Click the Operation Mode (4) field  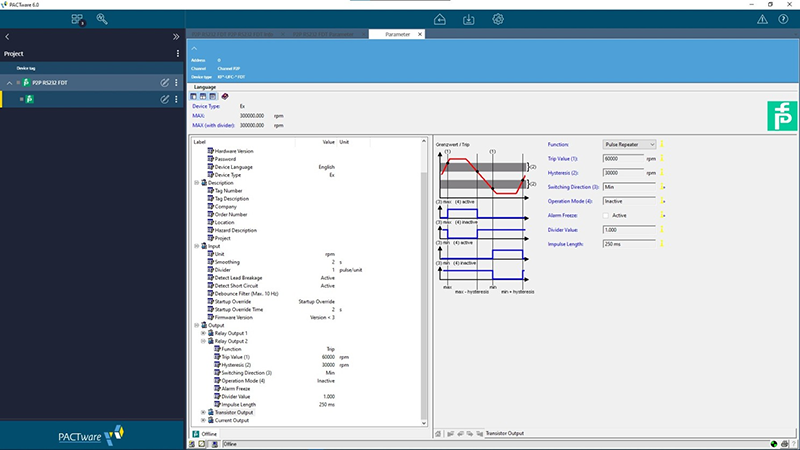pos(629,202)
